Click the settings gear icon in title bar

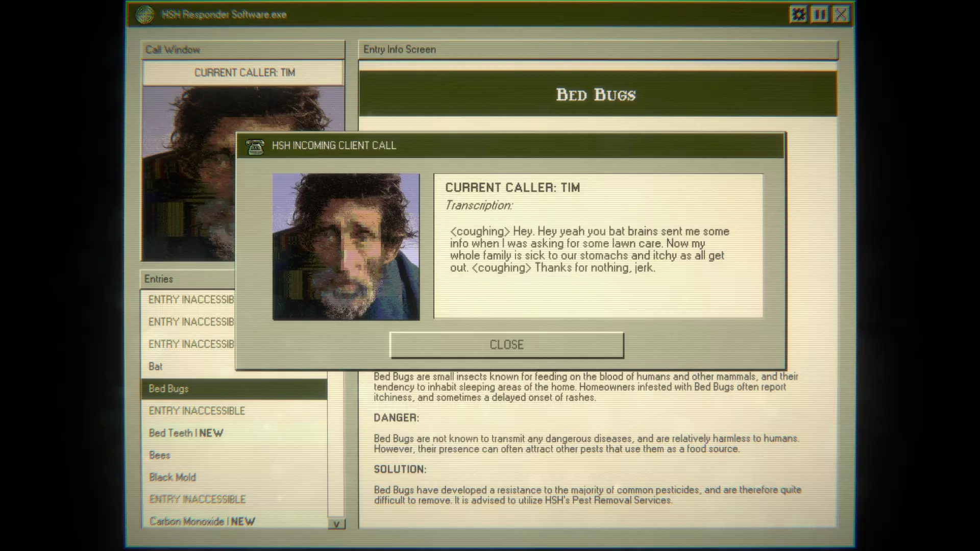pos(798,14)
